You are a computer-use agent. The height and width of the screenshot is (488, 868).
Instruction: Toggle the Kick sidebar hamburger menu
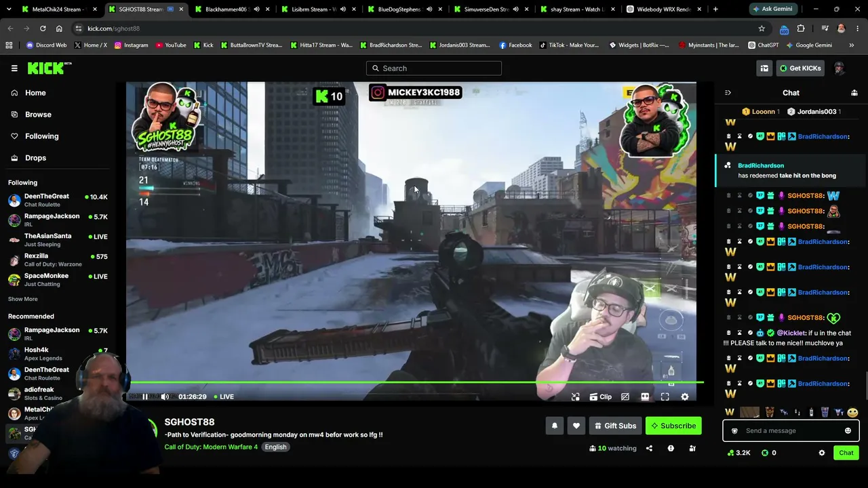click(14, 68)
